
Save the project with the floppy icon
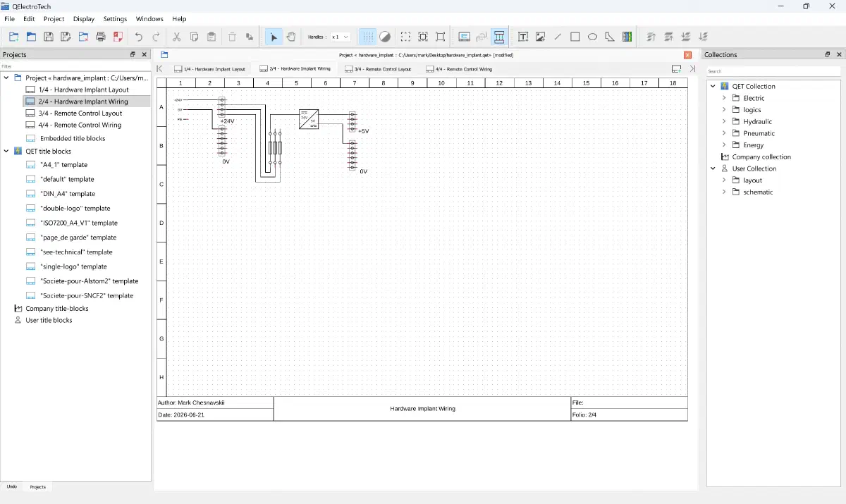click(x=49, y=37)
